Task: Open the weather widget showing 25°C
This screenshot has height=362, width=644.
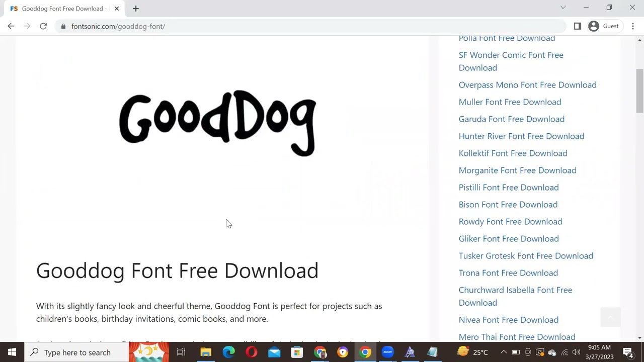Action: tap(473, 352)
